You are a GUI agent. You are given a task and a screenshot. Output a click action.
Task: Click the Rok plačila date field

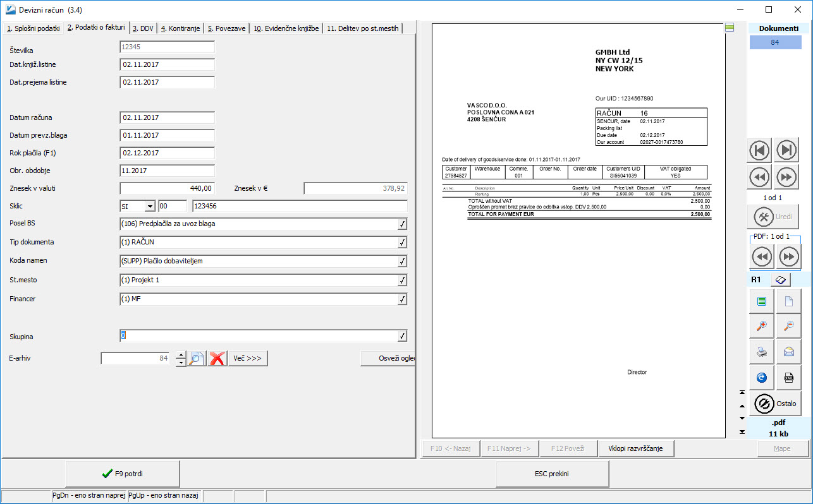167,153
